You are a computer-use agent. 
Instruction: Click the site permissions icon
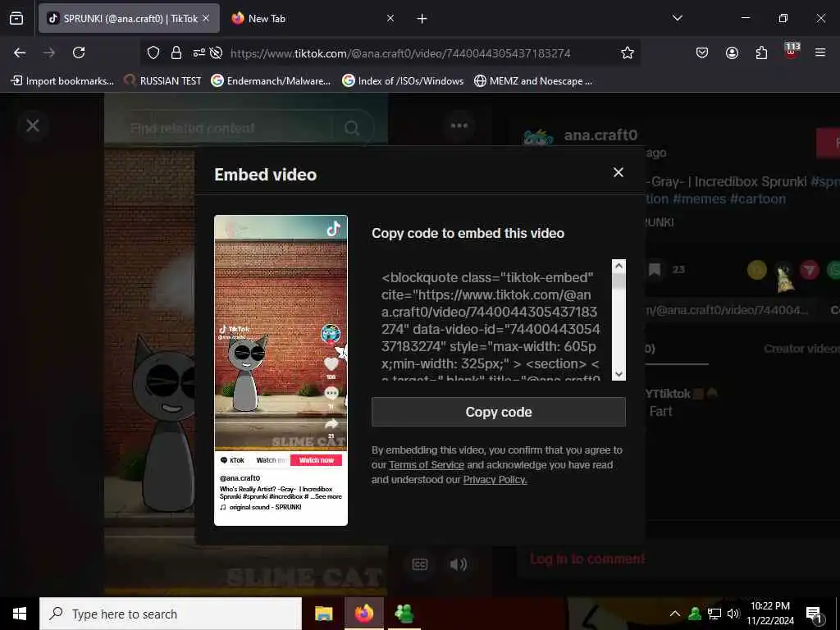199,52
